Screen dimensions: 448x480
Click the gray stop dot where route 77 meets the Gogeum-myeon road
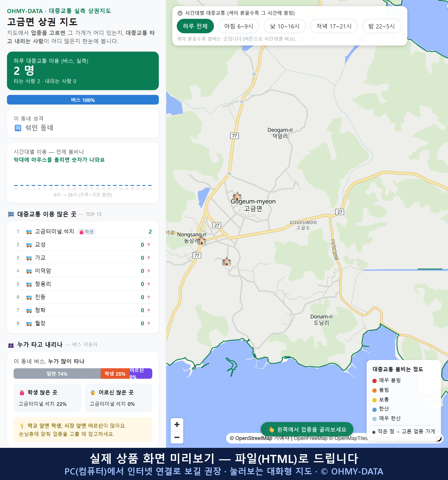229,173
